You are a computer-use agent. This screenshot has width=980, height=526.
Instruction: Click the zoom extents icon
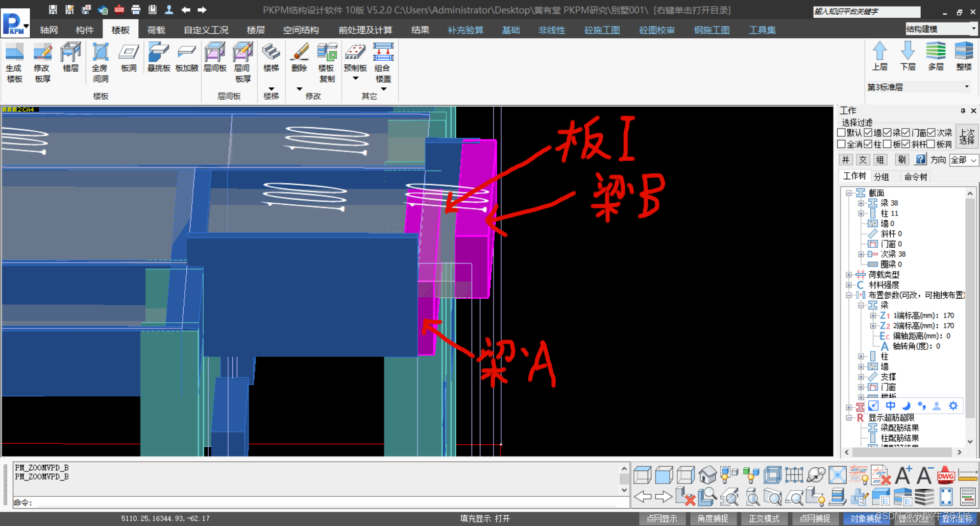(838, 475)
